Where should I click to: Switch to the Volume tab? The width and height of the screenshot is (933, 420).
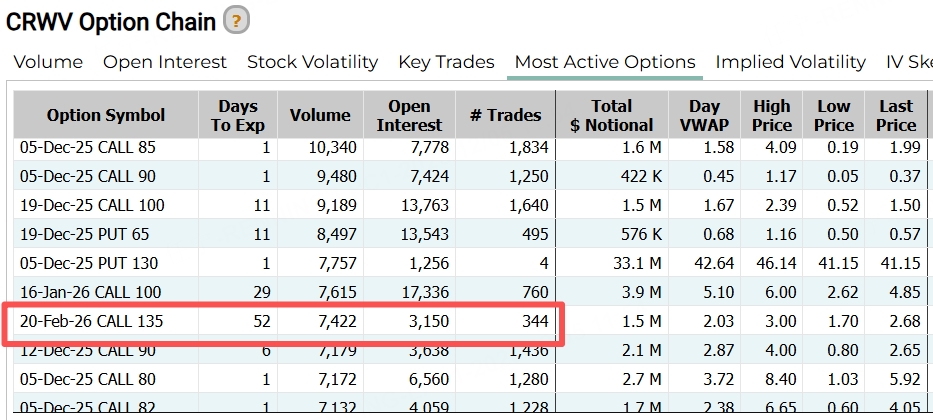[x=48, y=62]
